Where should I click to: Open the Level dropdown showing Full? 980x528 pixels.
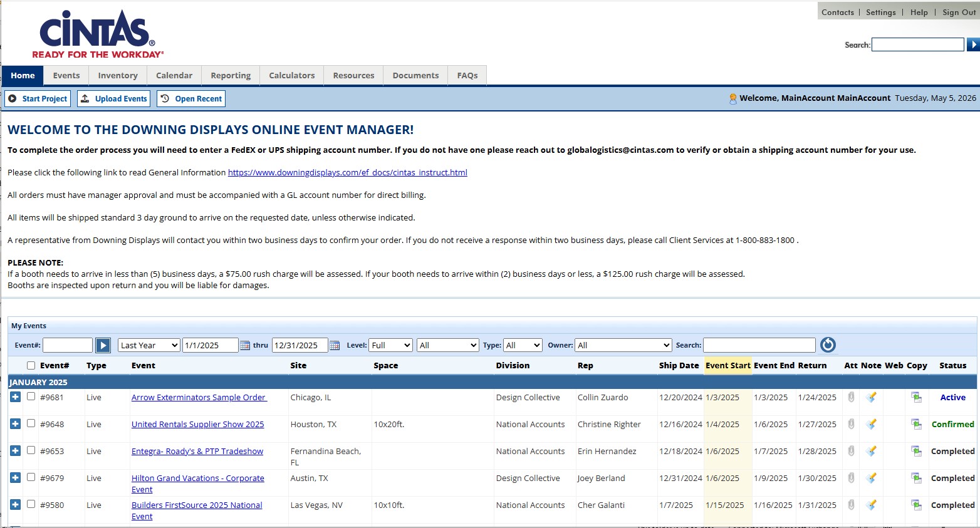tap(391, 345)
